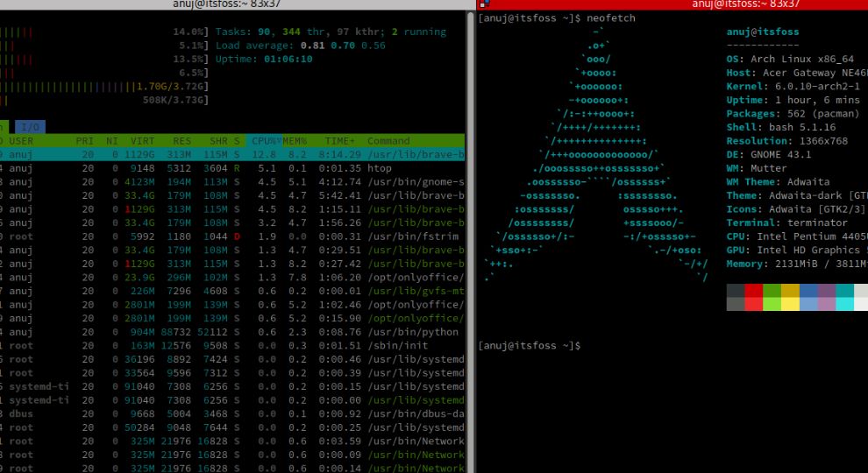Click the Uptime 01:06:10 value in htop
The width and height of the screenshot is (868, 473).
coord(288,60)
